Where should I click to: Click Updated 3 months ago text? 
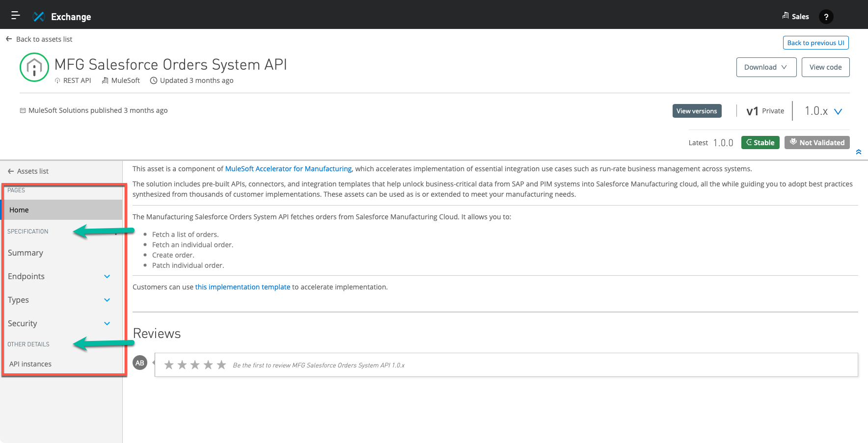(x=196, y=80)
